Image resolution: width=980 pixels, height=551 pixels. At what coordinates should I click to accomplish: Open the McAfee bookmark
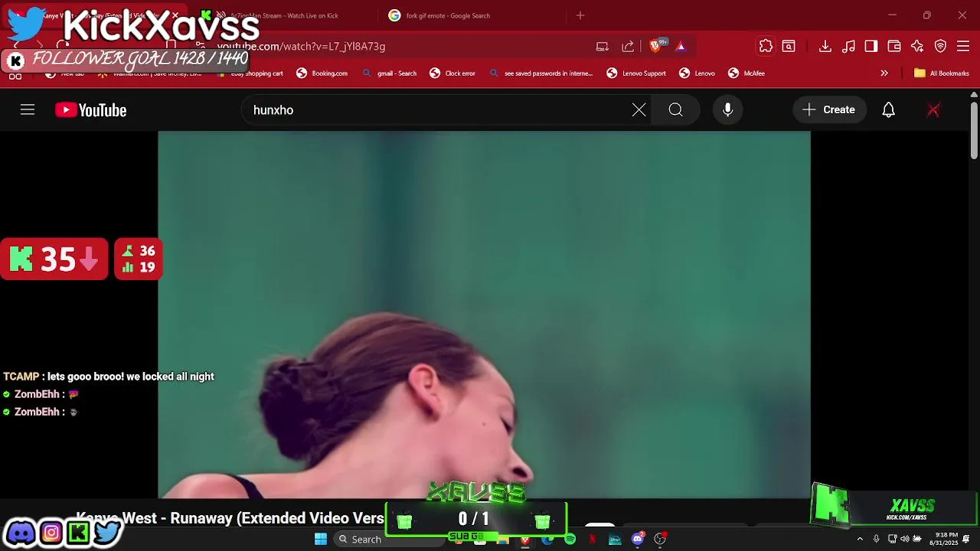(746, 73)
